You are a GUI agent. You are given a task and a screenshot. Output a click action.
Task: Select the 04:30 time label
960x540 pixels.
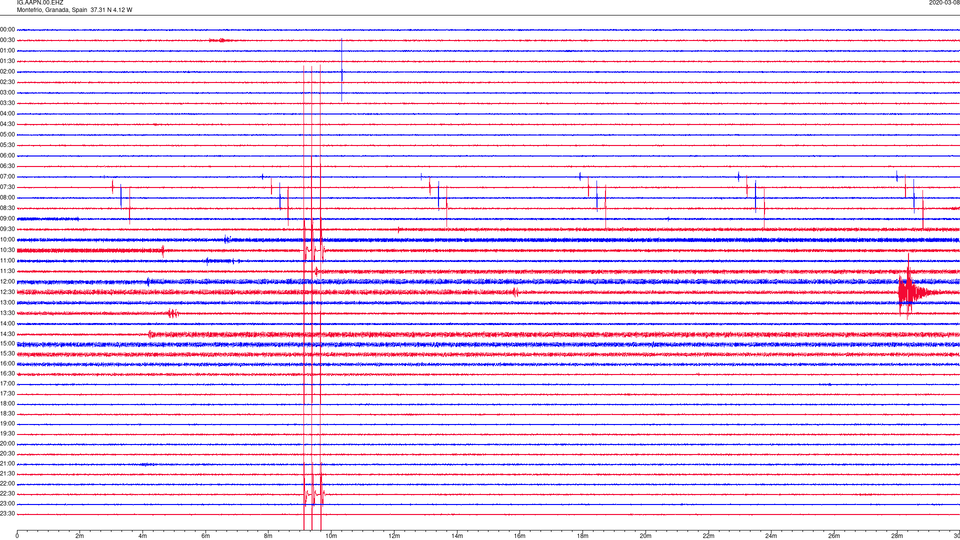(x=7, y=124)
